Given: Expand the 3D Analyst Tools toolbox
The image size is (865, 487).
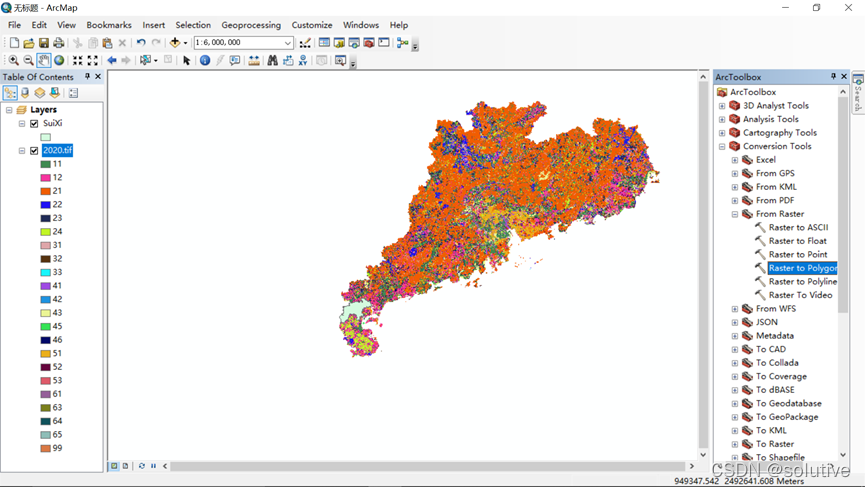Looking at the screenshot, I should (x=722, y=106).
